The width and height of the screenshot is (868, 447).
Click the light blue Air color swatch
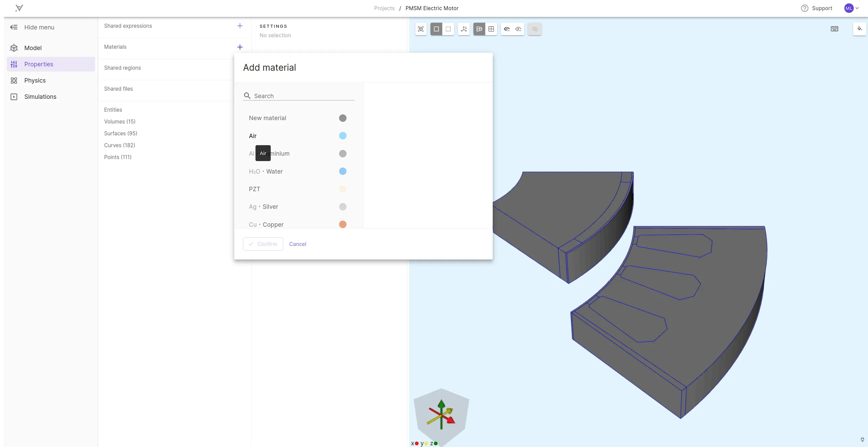pyautogui.click(x=343, y=136)
